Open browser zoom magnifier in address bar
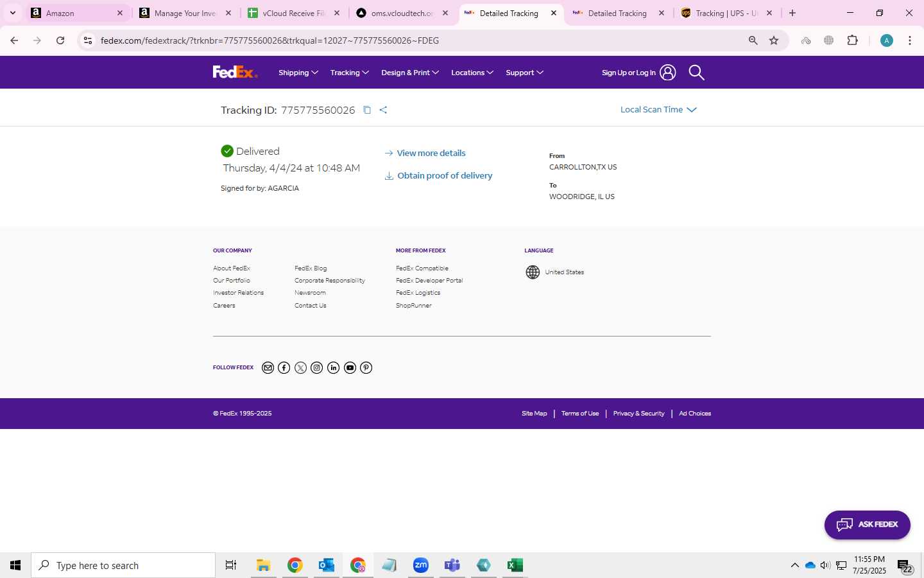The image size is (924, 578). (x=753, y=40)
